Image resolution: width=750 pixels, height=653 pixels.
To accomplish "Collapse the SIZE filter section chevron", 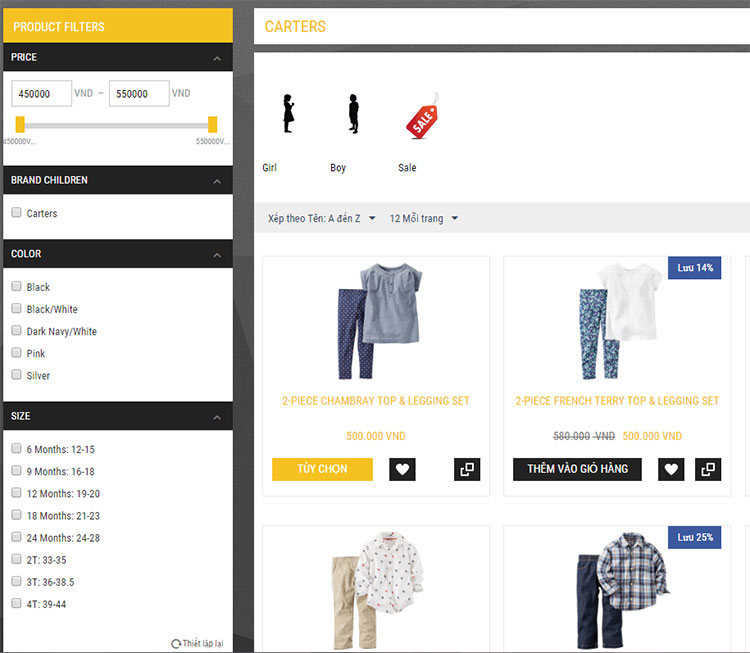I will 217,417.
